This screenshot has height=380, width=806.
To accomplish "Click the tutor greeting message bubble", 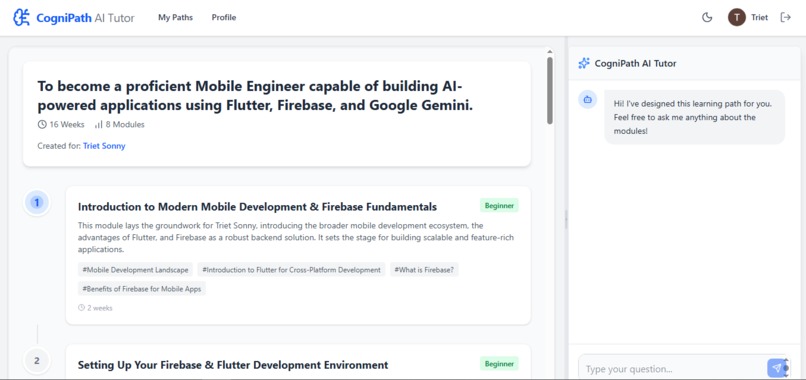I will (x=694, y=117).
